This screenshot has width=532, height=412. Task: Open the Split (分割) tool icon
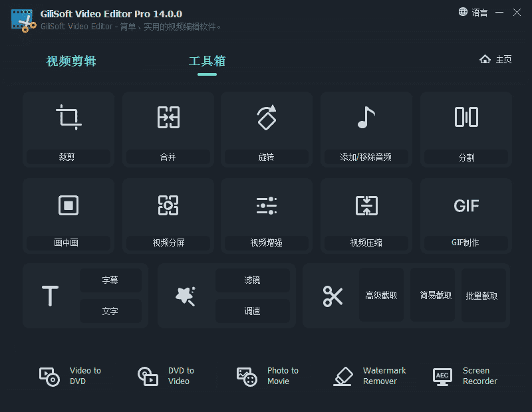466,118
